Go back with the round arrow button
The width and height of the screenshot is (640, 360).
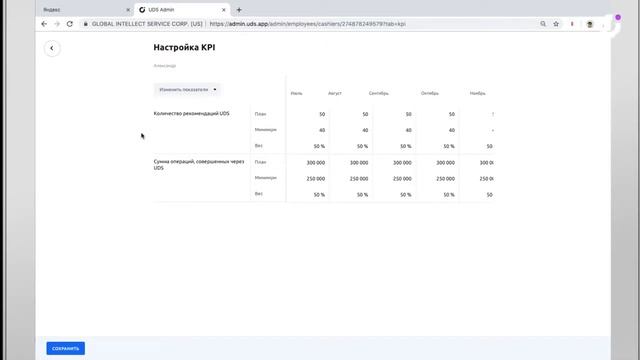click(52, 48)
